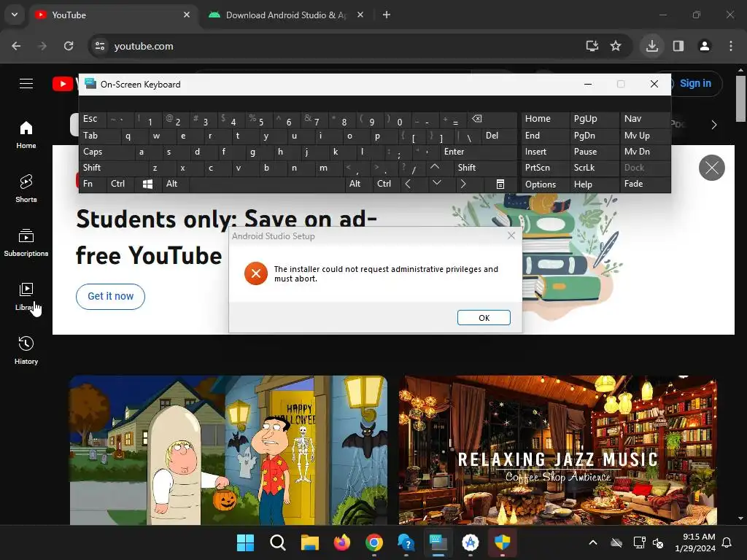The width and height of the screenshot is (747, 560).
Task: Click backspace key on On-Screen Keyboard
Action: [492, 119]
